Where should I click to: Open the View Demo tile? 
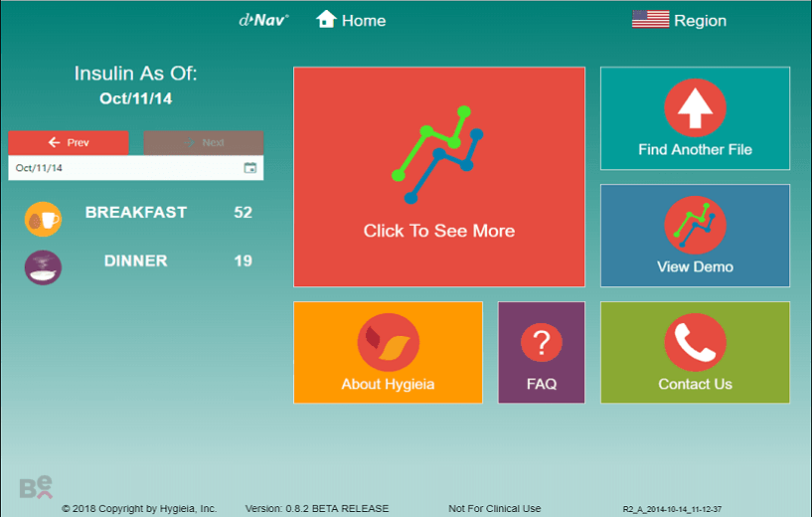click(x=695, y=236)
